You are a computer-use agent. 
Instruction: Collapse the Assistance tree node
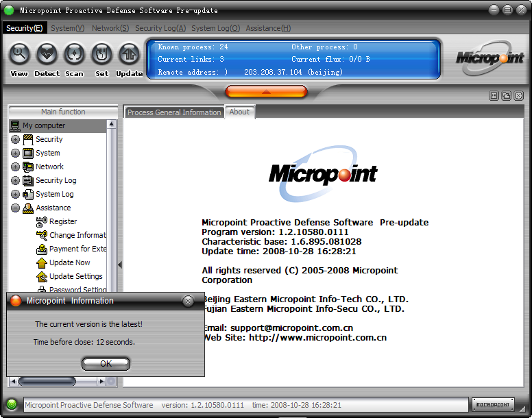point(15,208)
